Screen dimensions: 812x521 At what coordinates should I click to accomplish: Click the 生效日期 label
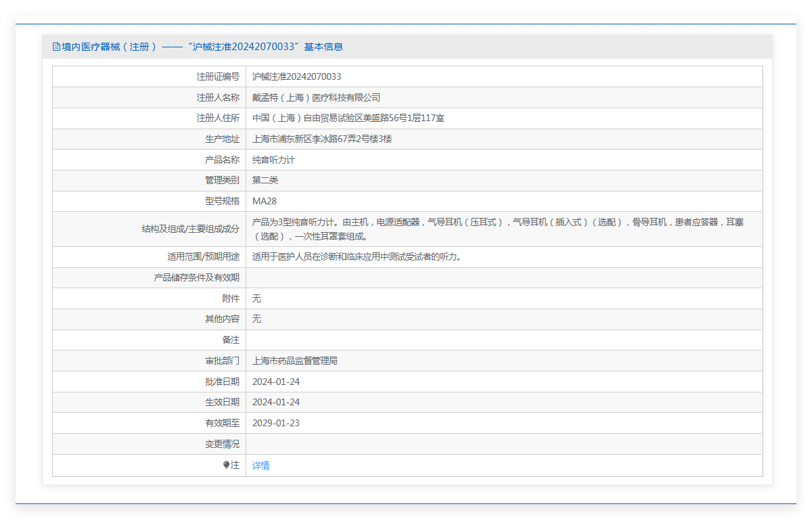coord(222,402)
